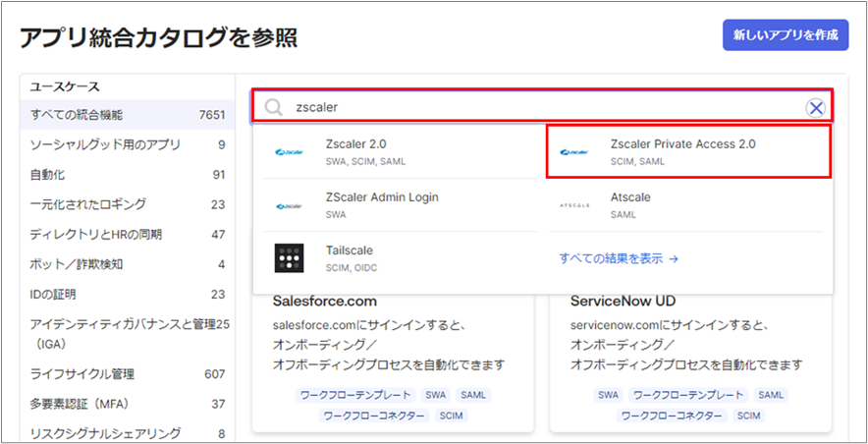Click SAML tag on Salesforce.com card

[x=472, y=395]
